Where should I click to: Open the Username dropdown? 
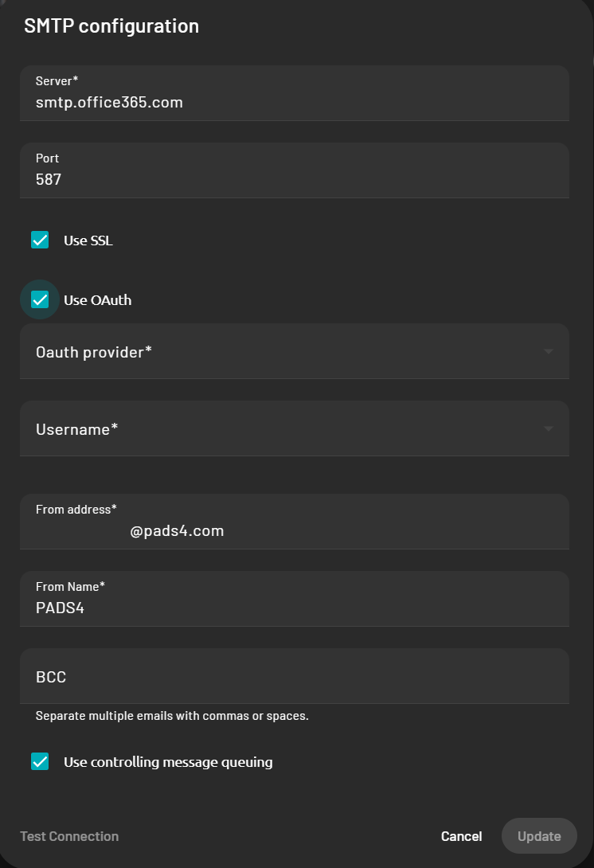pyautogui.click(x=295, y=428)
